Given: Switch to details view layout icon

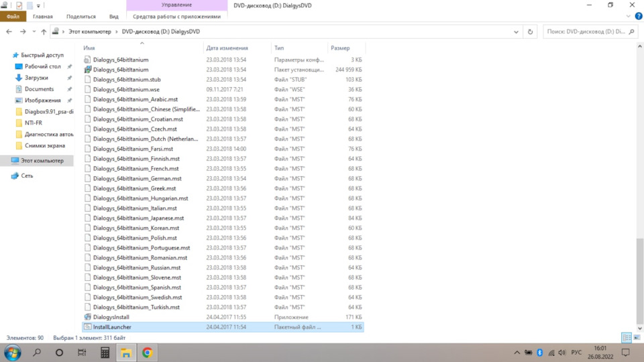Looking at the screenshot, I should point(627,338).
